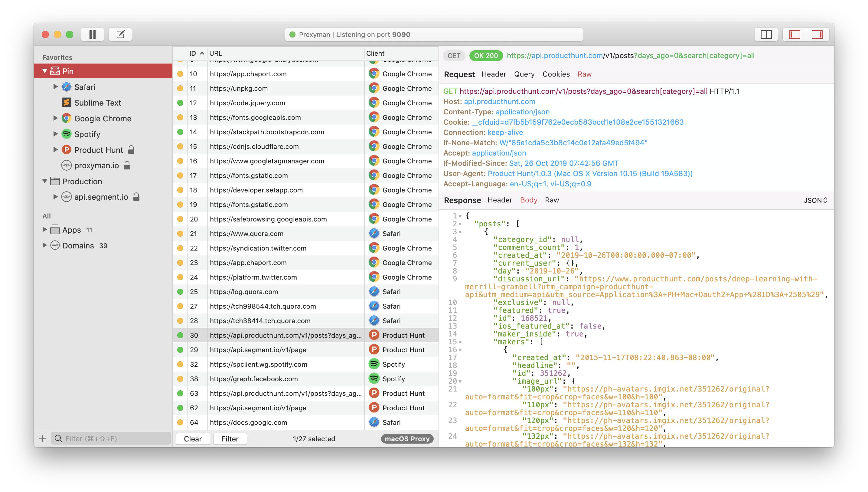Open the JSON format dropdown
The image size is (868, 492).
(815, 200)
